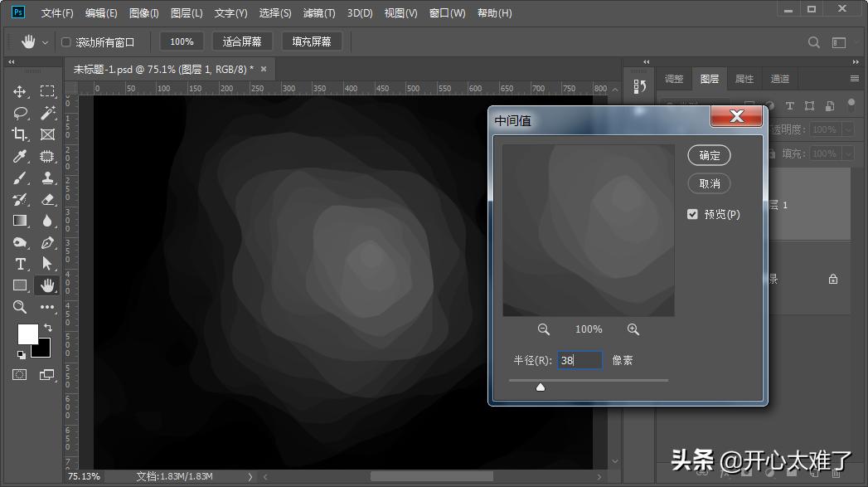The image size is (868, 487).
Task: Click zoom in magnifier under preview
Action: 633,329
